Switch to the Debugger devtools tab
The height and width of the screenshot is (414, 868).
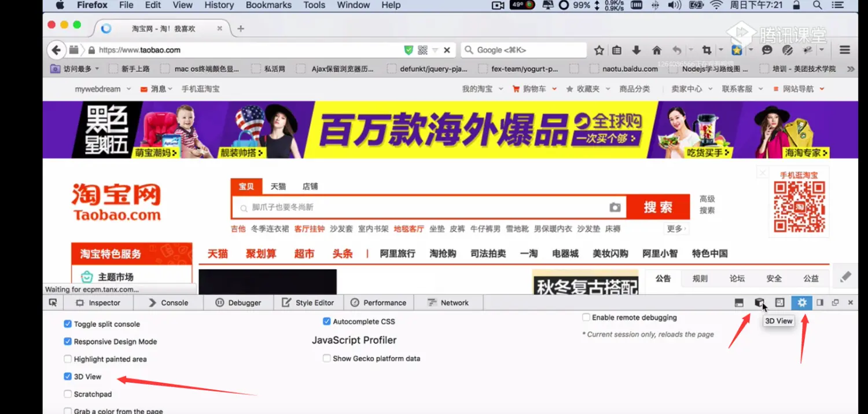click(238, 303)
